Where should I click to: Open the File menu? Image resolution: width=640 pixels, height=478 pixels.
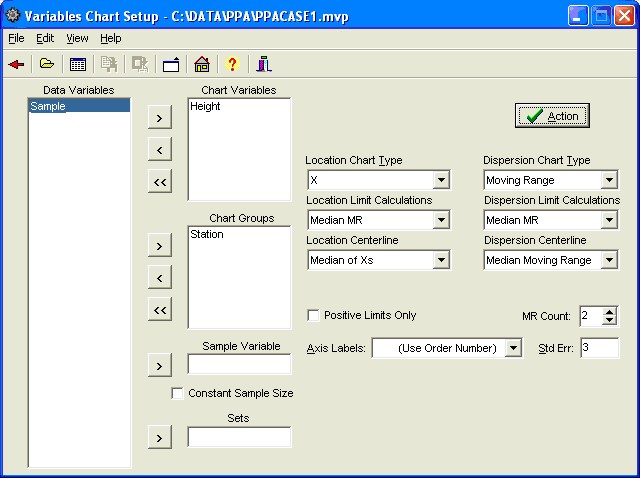[16, 38]
